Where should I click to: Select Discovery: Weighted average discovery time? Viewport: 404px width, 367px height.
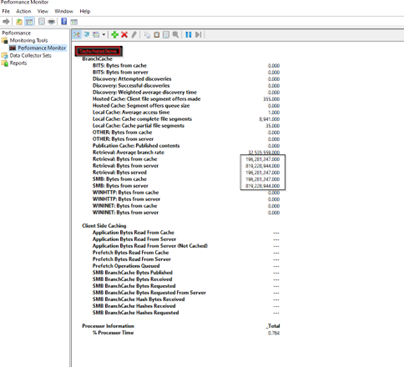click(145, 92)
